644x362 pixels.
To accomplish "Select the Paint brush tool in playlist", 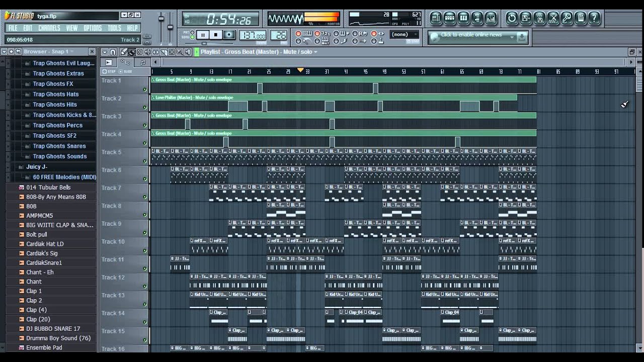I will (x=132, y=52).
